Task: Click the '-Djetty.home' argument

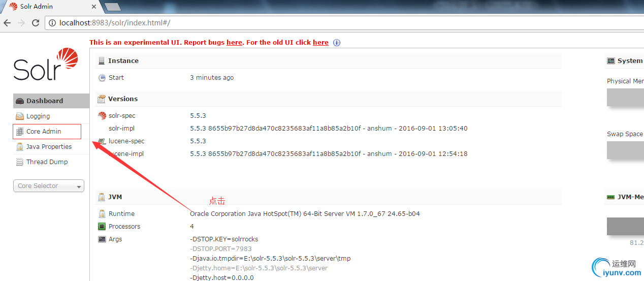Action: tap(259, 268)
